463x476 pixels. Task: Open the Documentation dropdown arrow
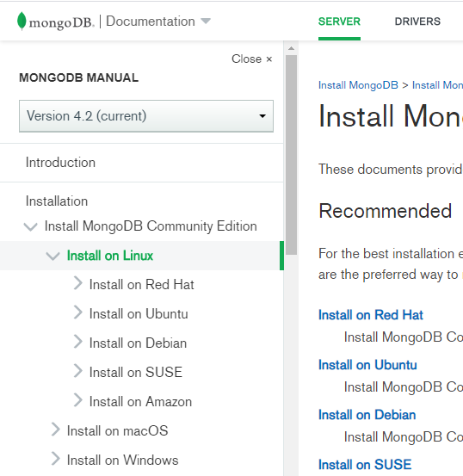(x=206, y=21)
